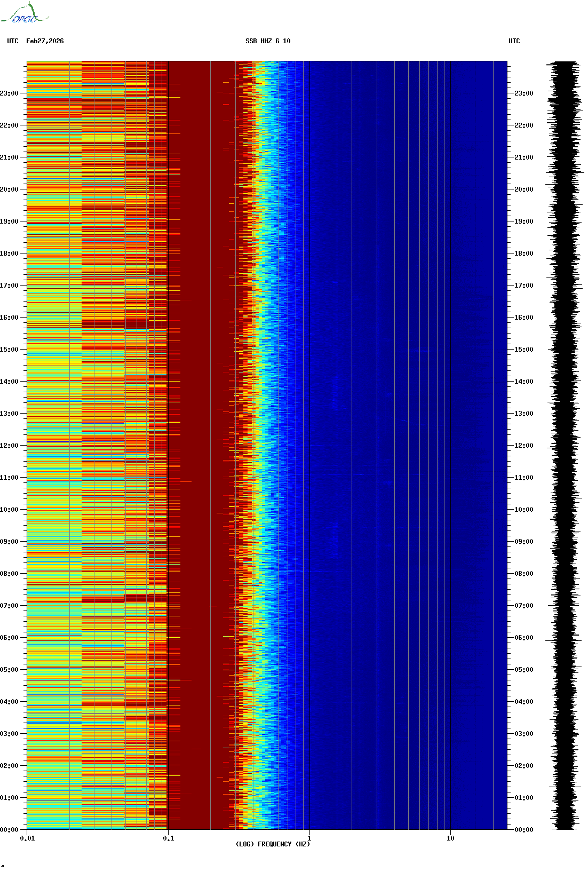
Task: Select the 23:00 marker on left time axis
Action: [x=10, y=93]
